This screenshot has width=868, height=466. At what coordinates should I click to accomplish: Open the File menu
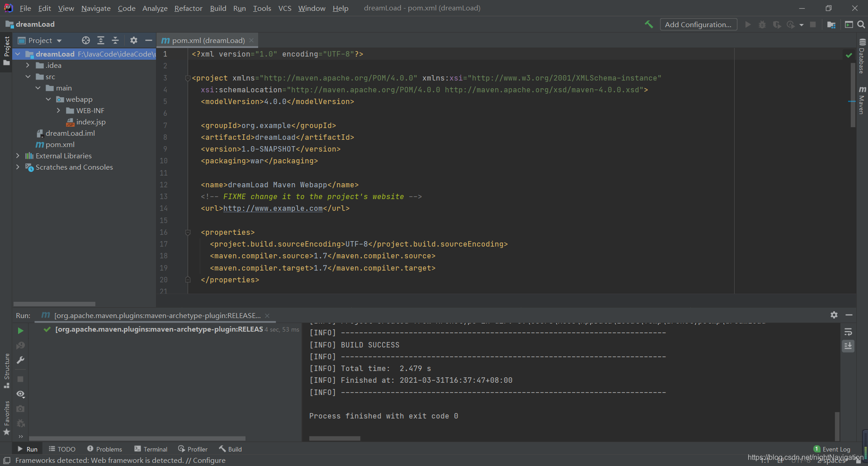25,8
